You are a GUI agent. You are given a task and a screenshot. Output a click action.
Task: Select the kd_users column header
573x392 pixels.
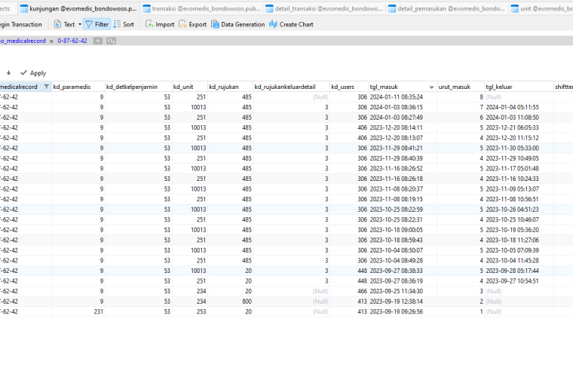(349, 87)
